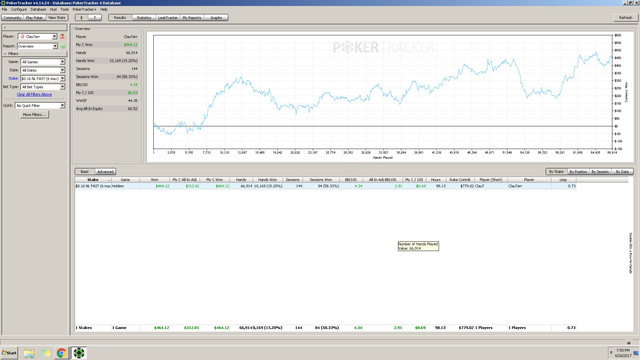Click the green icon beside Report dropdown

click(x=63, y=46)
